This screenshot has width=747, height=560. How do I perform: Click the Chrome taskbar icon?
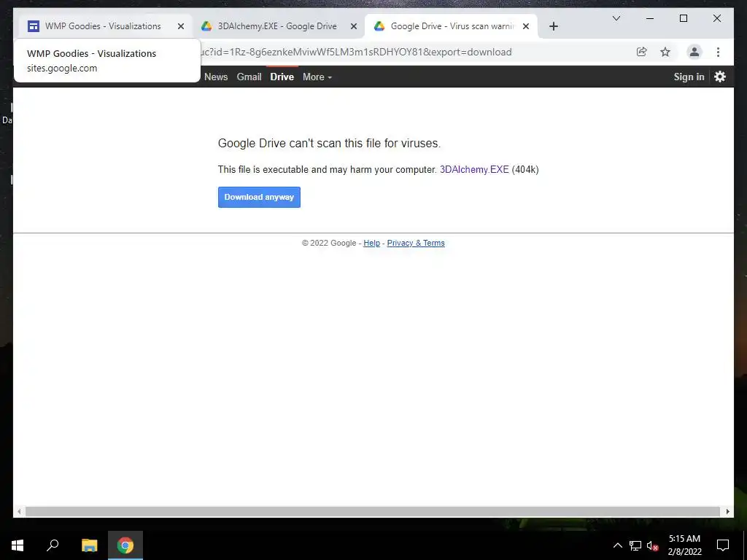[125, 545]
